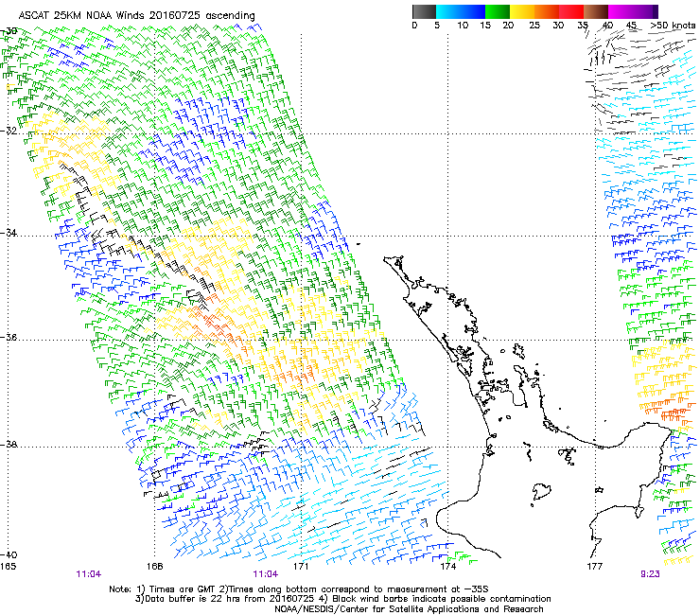Viewport: 700px width, 615px height.
Task: Click the '-34' latitude axis label
Action: click(9, 233)
